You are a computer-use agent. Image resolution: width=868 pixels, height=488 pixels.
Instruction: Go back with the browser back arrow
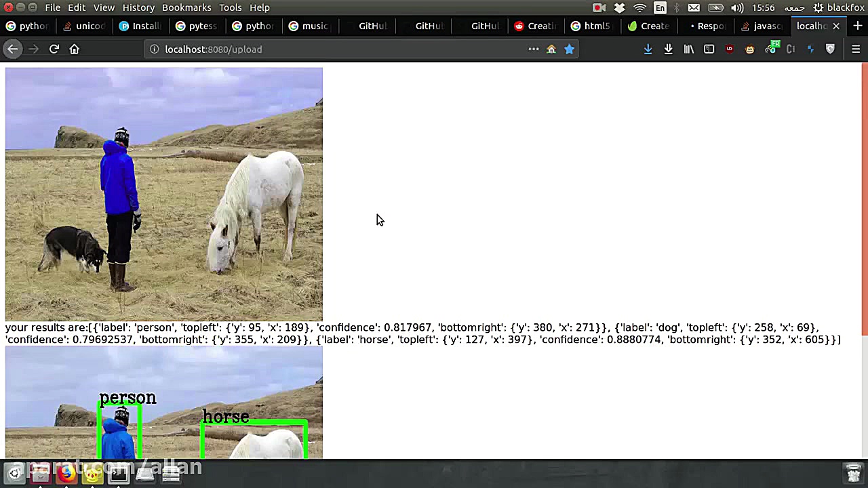(x=12, y=49)
